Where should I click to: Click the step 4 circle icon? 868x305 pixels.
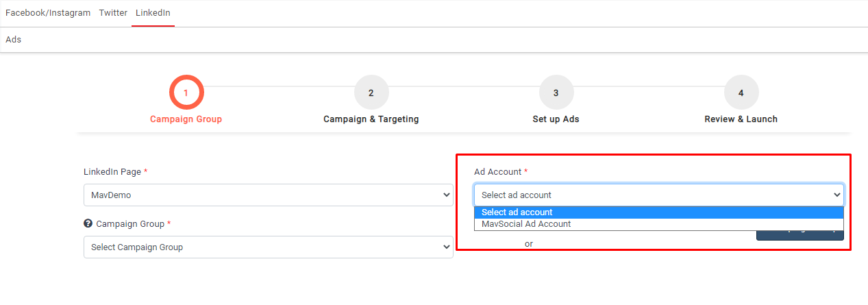click(x=741, y=93)
